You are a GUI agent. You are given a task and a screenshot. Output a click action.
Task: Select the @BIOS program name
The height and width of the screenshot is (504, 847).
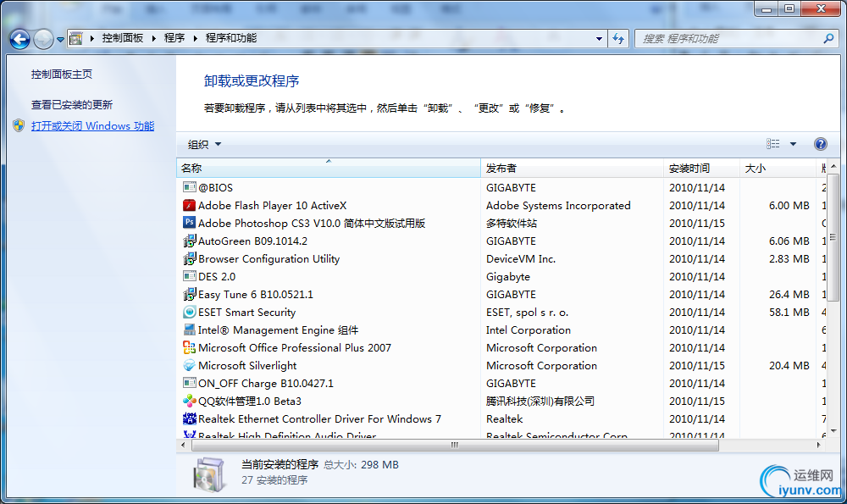(x=215, y=187)
